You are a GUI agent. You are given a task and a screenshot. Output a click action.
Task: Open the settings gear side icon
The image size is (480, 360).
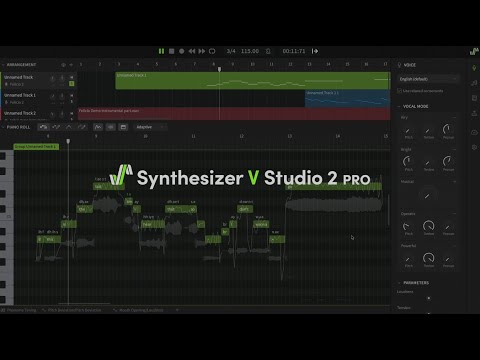coord(474,147)
